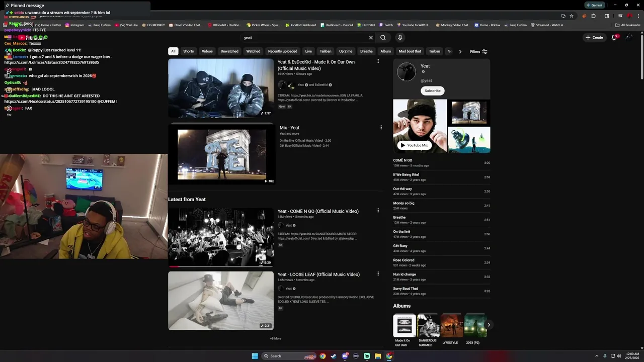
Task: Select the Shorts filter chip
Action: 188,51
